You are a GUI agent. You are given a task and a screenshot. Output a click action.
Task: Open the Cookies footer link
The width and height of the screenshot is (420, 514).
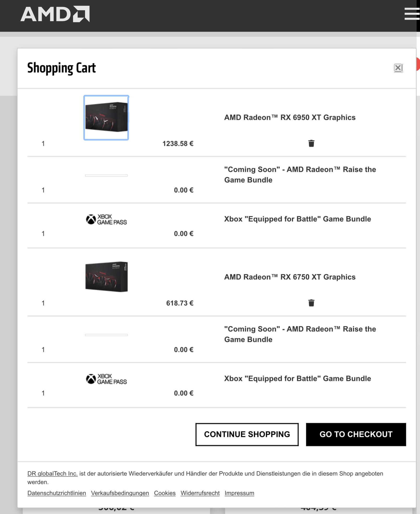coord(165,493)
